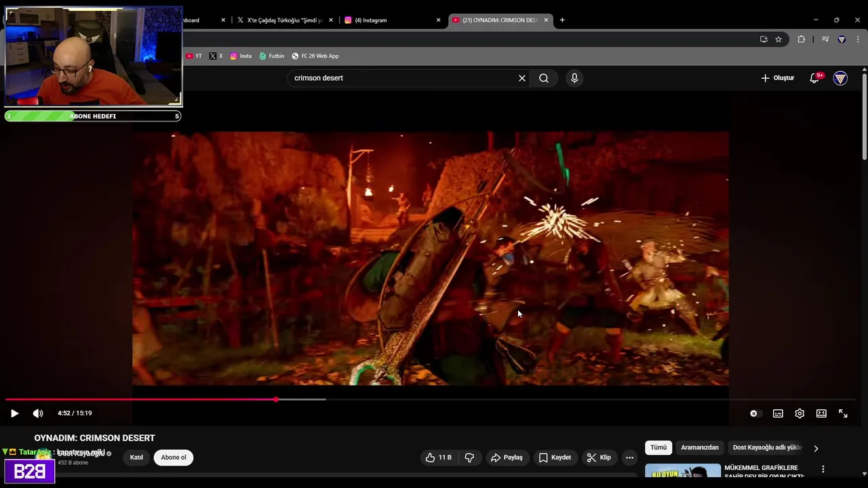Mute the video volume speaker icon
The height and width of the screenshot is (488, 868).
click(38, 413)
